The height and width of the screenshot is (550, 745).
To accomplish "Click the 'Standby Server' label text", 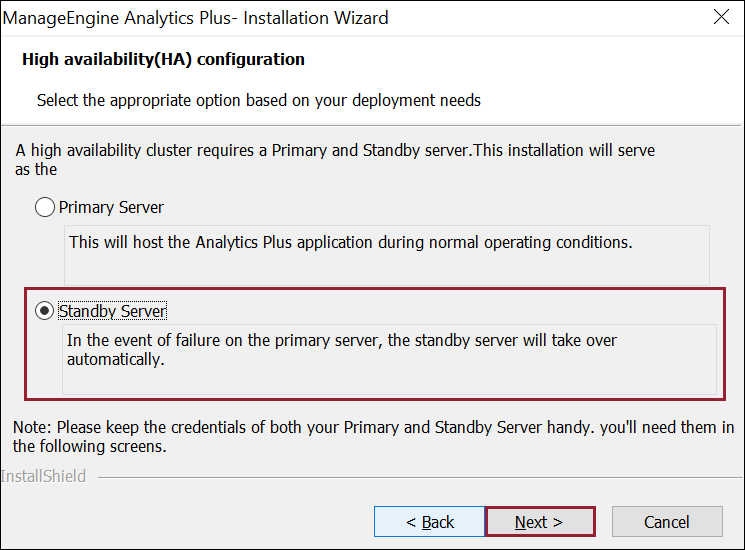I will [112, 311].
